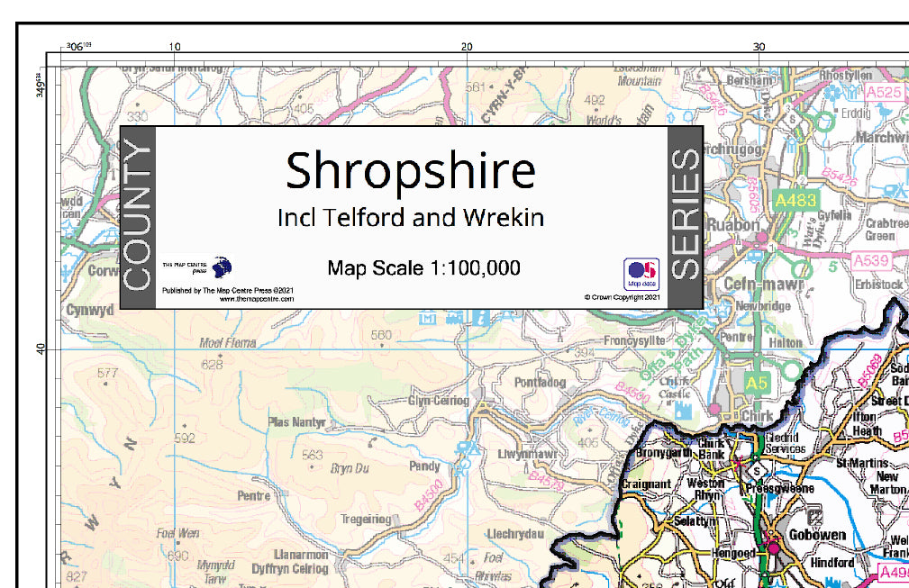Click the OS Map data logo

(x=641, y=274)
